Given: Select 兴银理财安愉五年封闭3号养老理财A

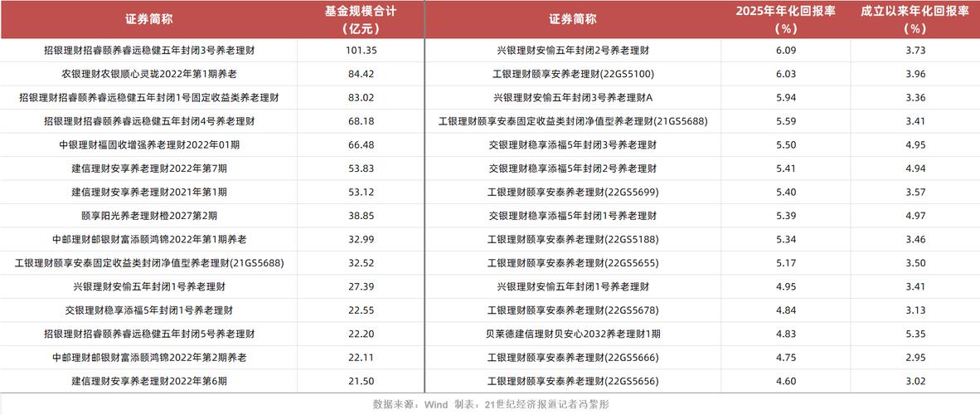Looking at the screenshot, I should click(x=573, y=98).
